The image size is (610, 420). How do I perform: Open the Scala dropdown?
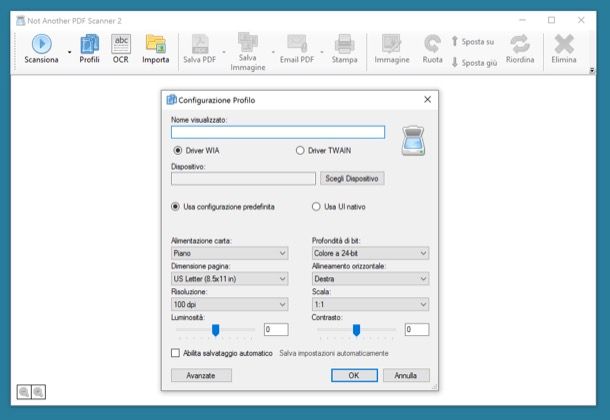point(370,304)
